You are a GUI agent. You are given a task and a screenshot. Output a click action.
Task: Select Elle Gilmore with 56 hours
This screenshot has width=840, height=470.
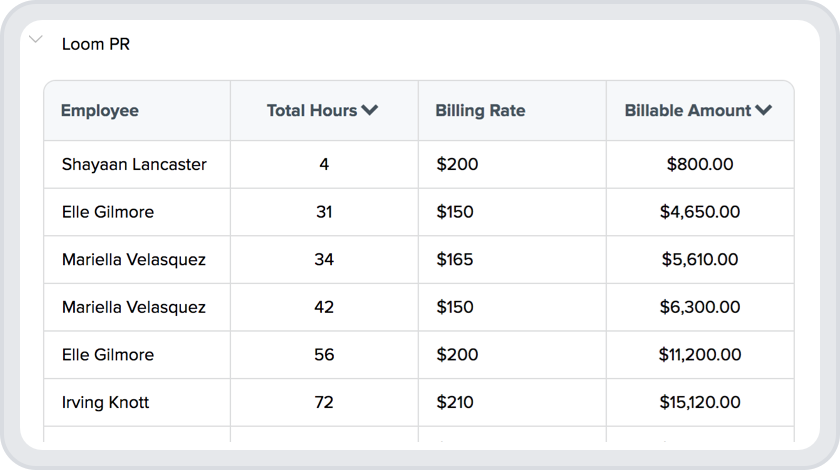[x=108, y=355]
